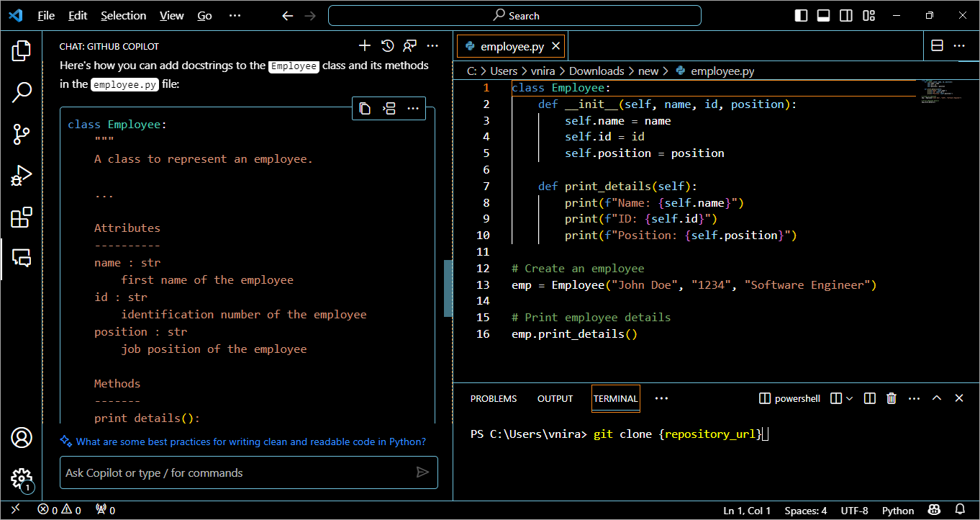Click the suggested Python best practices question
This screenshot has height=520, width=980.
(250, 441)
